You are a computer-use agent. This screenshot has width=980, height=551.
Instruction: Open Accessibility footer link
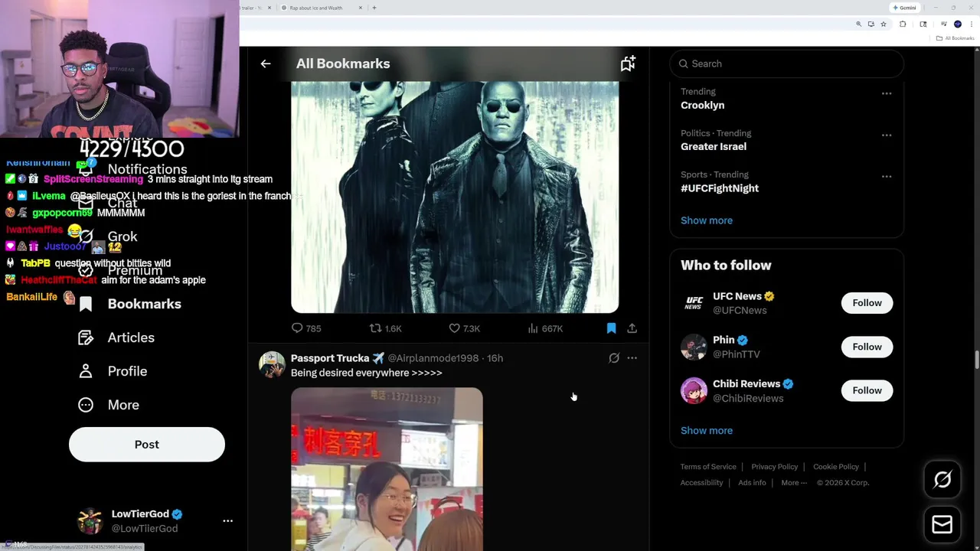[701, 483]
